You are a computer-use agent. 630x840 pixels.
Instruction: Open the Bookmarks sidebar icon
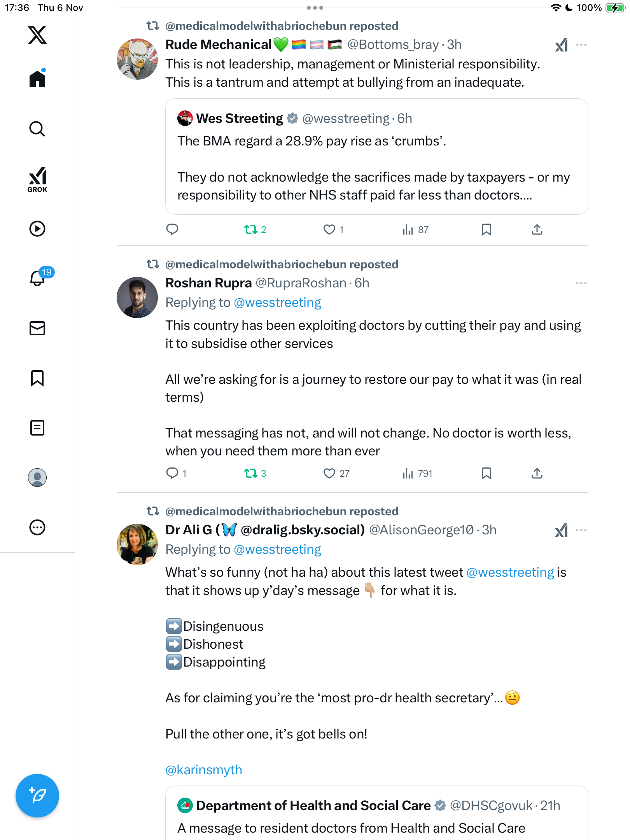[37, 378]
